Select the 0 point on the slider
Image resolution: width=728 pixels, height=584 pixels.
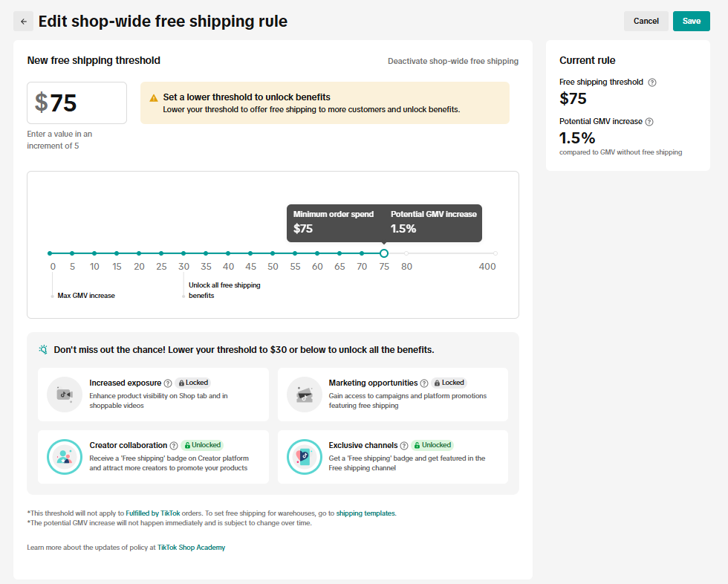51,253
